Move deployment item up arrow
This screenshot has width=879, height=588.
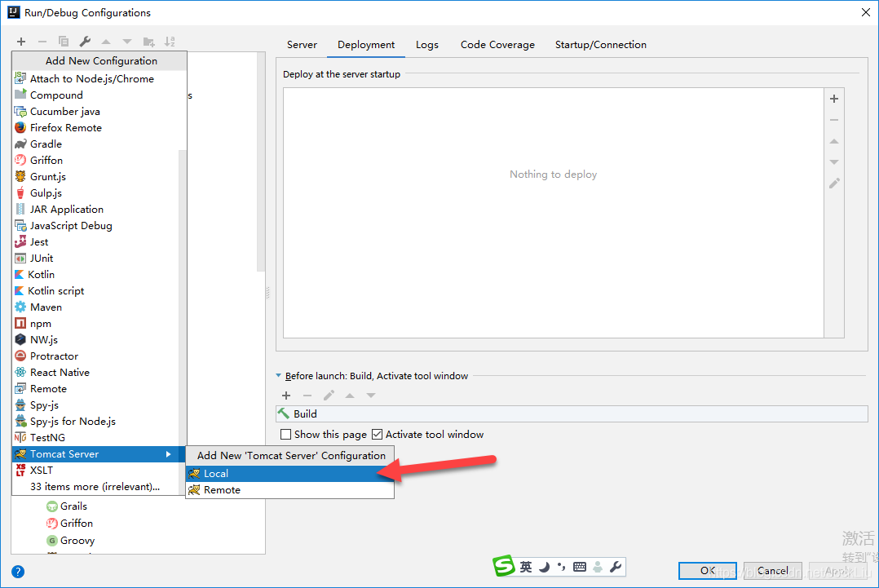pos(834,141)
